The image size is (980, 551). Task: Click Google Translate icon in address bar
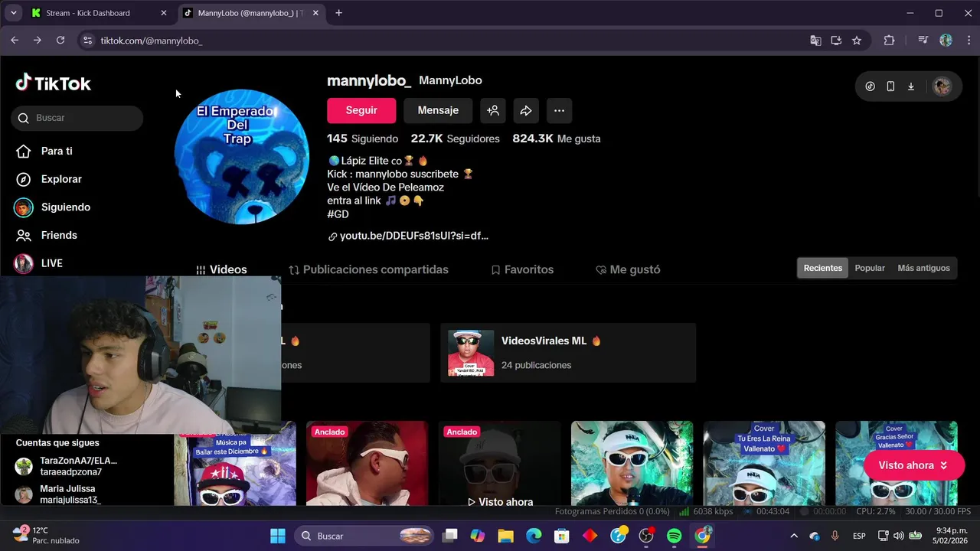815,41
